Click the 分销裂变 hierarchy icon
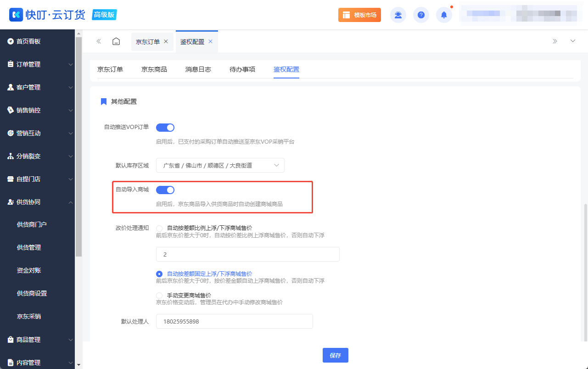The width and height of the screenshot is (588, 369). coord(11,156)
